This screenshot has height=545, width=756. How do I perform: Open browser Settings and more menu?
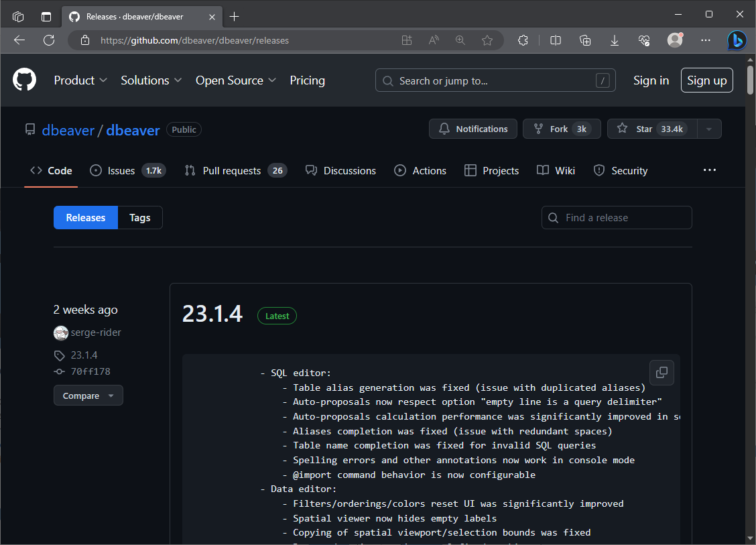[706, 40]
